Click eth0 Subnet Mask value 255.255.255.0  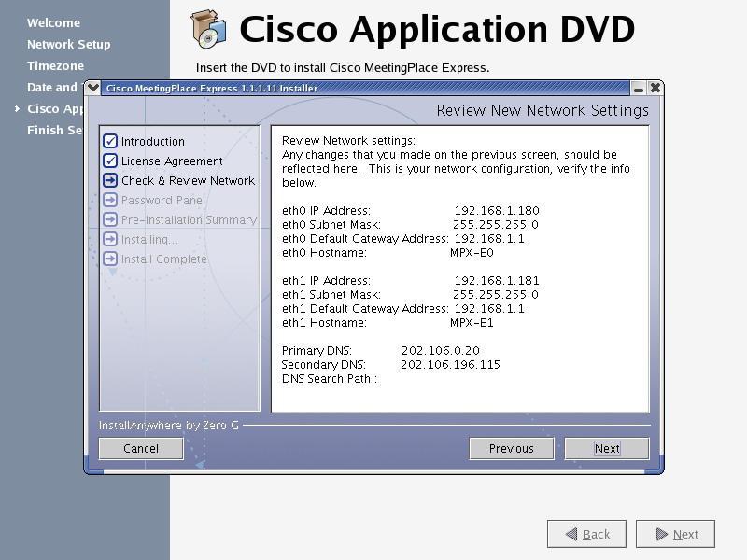tap(496, 224)
